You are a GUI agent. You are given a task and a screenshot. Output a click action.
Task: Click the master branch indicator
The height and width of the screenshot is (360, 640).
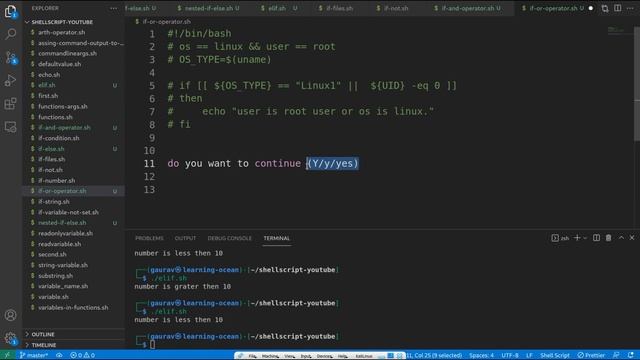33,355
